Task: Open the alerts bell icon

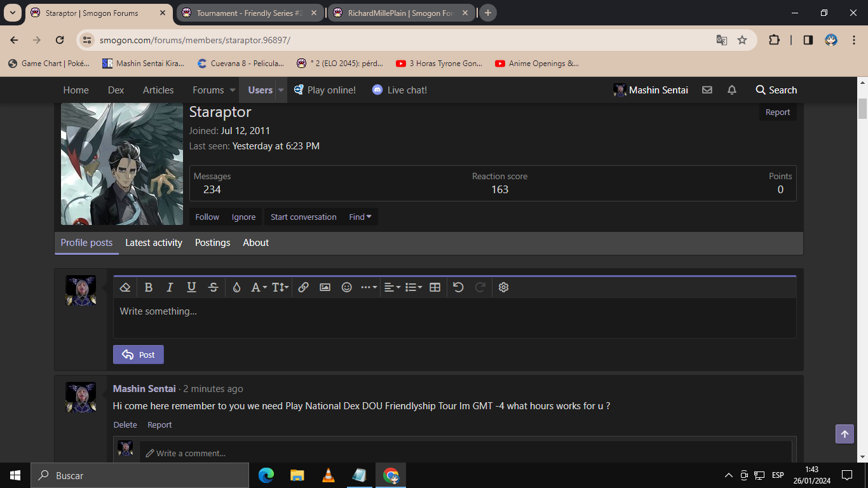Action: 731,90
